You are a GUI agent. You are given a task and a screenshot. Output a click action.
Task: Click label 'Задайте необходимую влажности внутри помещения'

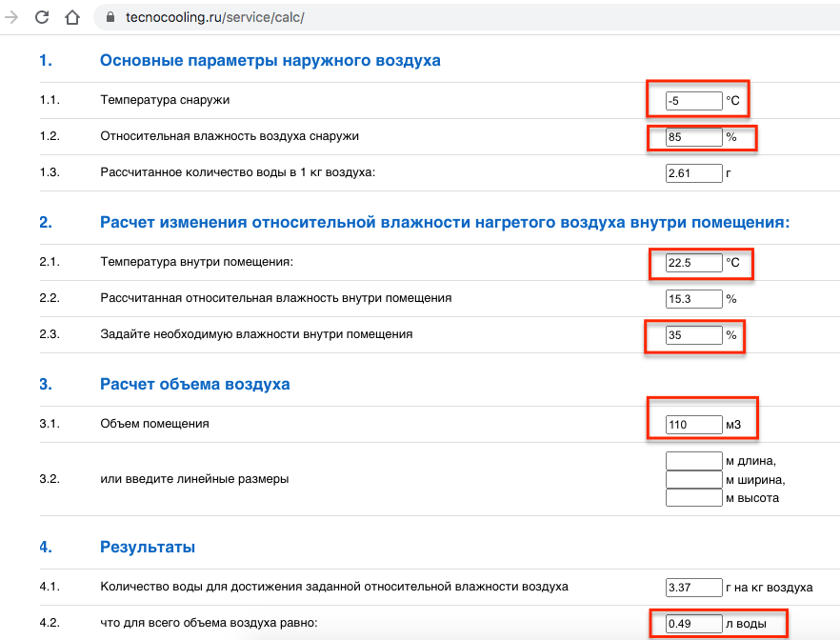point(256,334)
